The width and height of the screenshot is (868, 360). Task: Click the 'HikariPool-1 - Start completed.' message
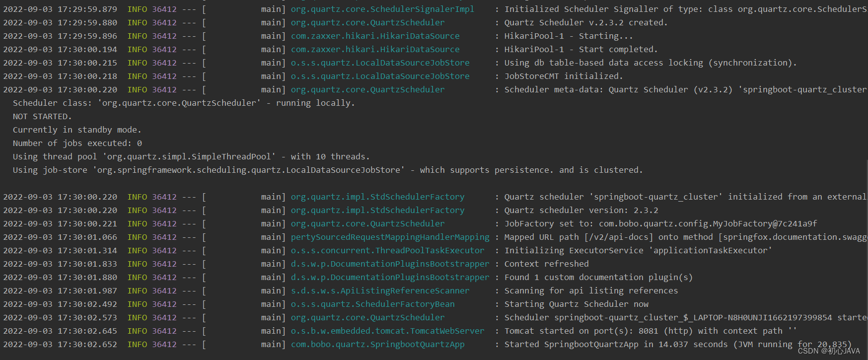[581, 50]
